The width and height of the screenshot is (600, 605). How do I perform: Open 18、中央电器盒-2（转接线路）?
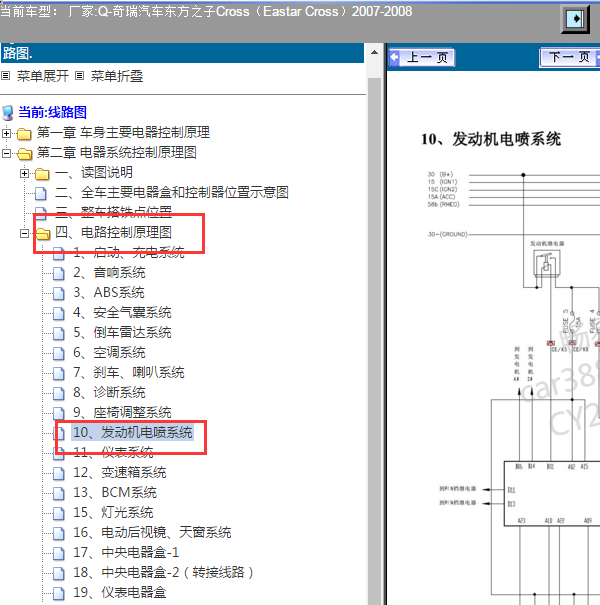pos(163,573)
